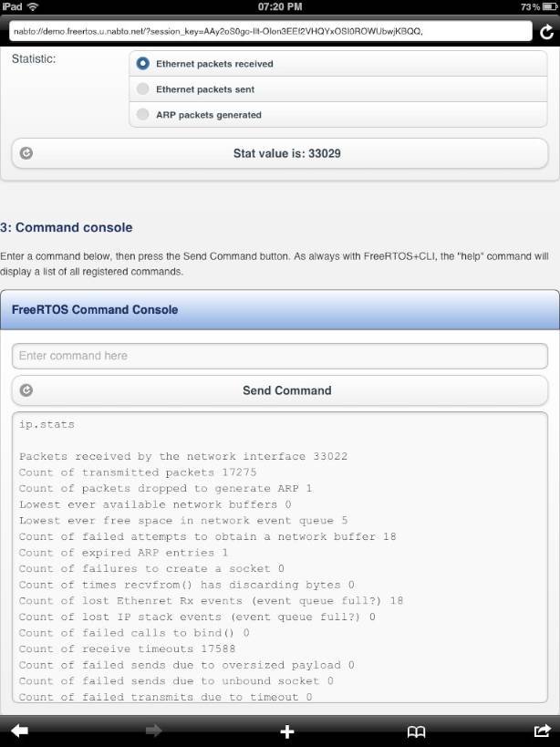
Task: Tap the forward arrow icon
Action: tap(153, 731)
